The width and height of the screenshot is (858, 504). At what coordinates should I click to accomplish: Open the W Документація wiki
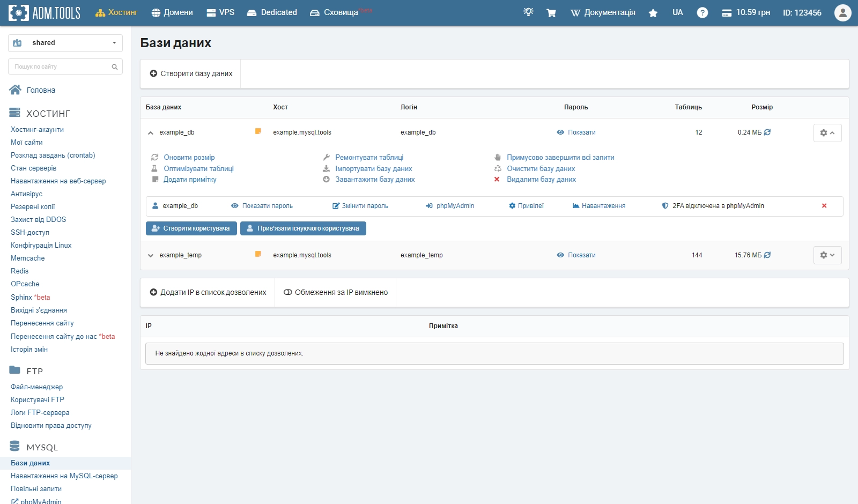point(602,12)
